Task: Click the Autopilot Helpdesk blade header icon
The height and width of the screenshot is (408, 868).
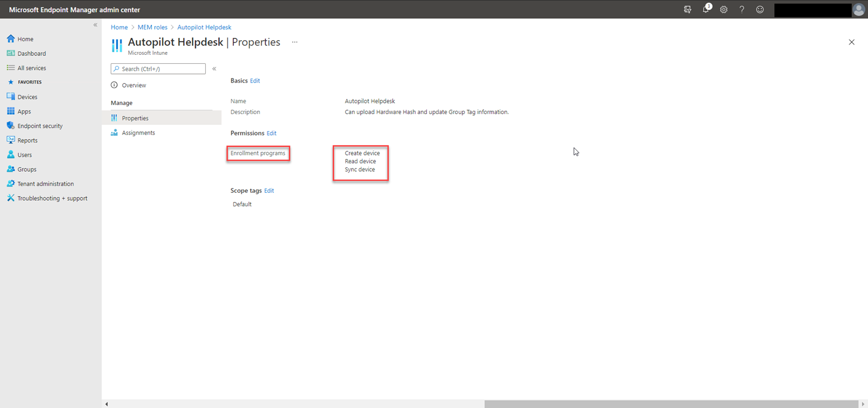Action: [117, 46]
